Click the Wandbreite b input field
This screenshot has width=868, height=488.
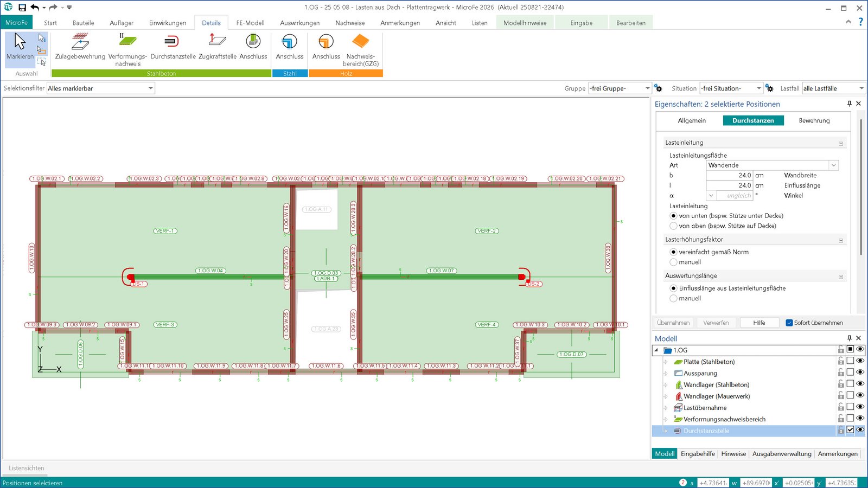click(x=729, y=175)
